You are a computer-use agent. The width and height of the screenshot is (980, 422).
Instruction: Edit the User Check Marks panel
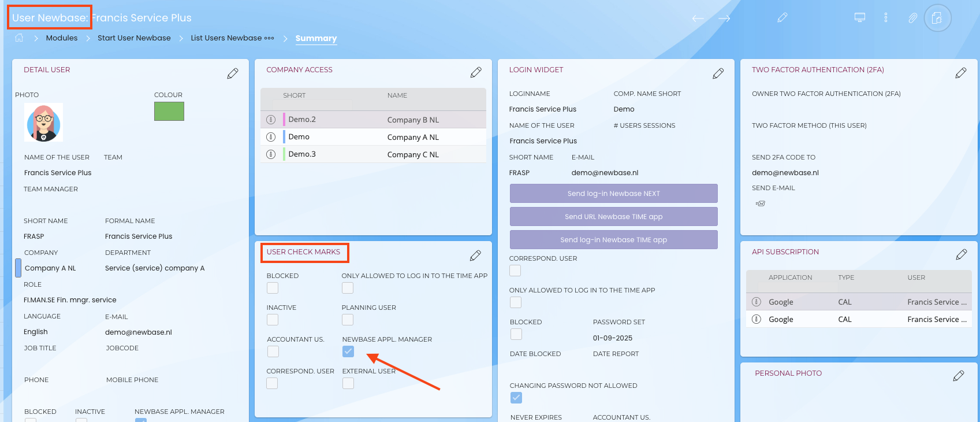[475, 256]
